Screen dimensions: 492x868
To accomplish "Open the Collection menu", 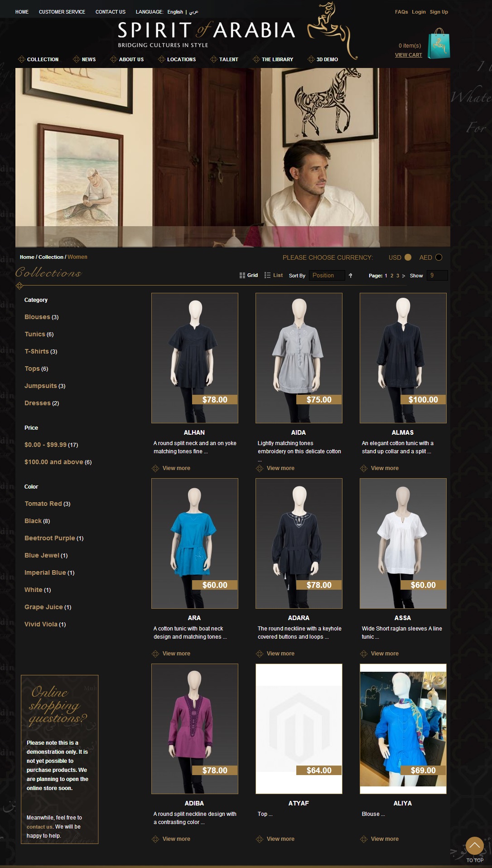I will point(43,59).
